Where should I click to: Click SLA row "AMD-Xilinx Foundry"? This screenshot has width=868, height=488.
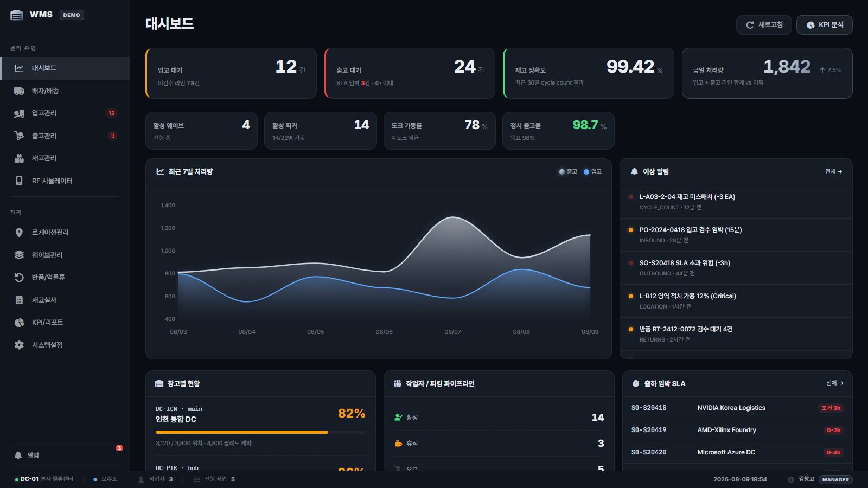[737, 430]
